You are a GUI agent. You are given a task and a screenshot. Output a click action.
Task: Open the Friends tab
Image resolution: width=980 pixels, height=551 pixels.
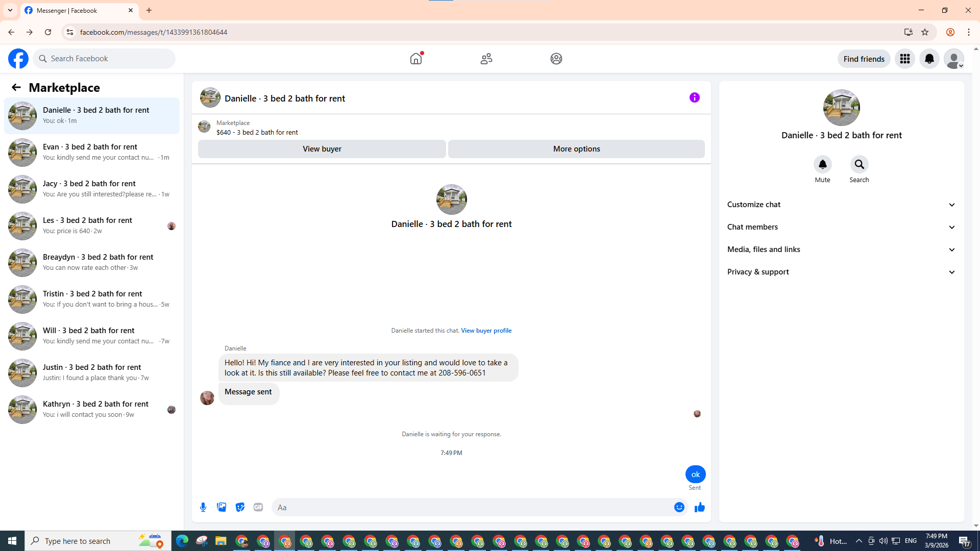(486, 59)
